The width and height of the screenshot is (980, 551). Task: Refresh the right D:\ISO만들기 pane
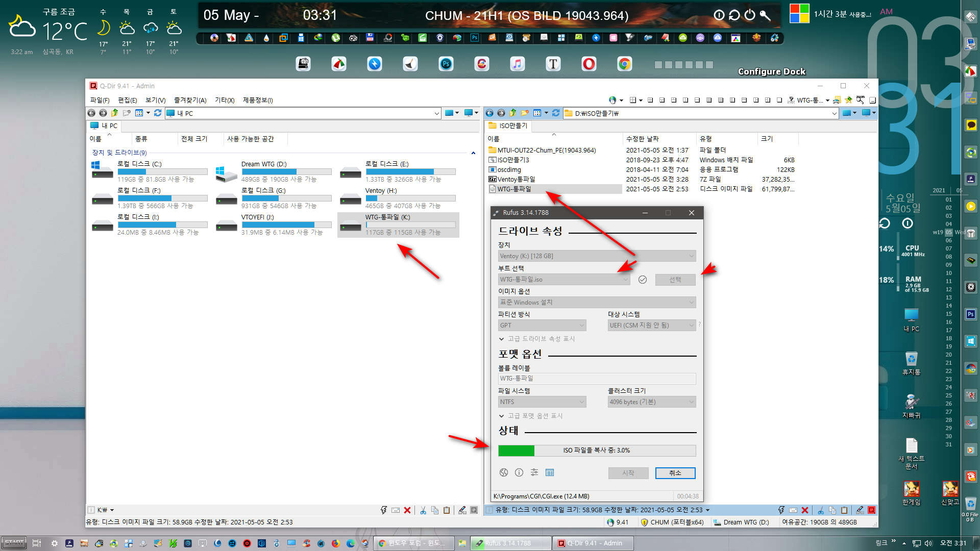(556, 113)
